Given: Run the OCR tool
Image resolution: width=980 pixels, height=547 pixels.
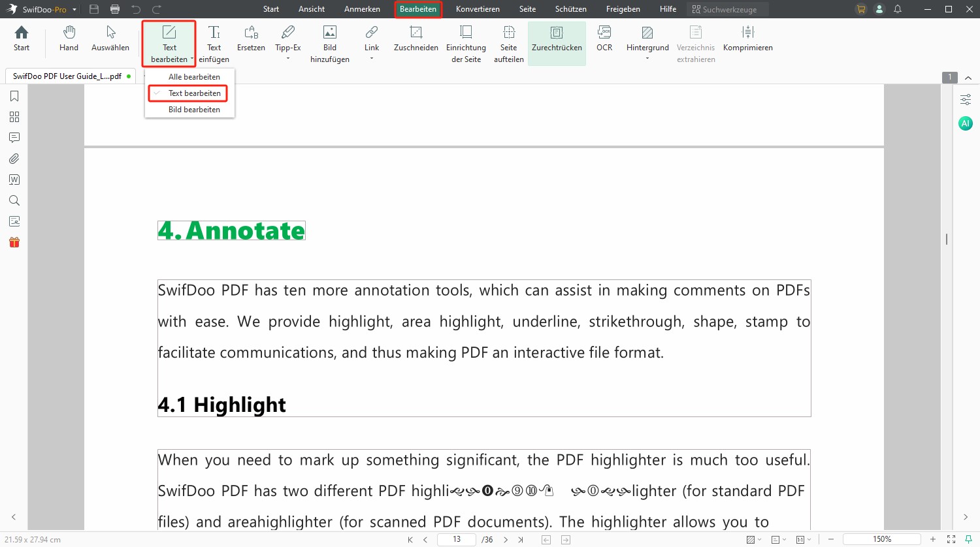Looking at the screenshot, I should (604, 39).
